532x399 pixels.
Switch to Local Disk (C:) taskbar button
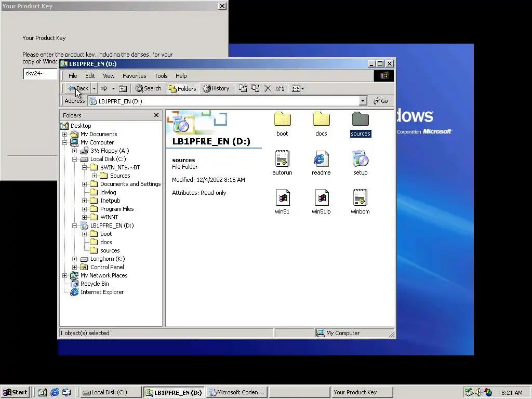click(x=110, y=393)
